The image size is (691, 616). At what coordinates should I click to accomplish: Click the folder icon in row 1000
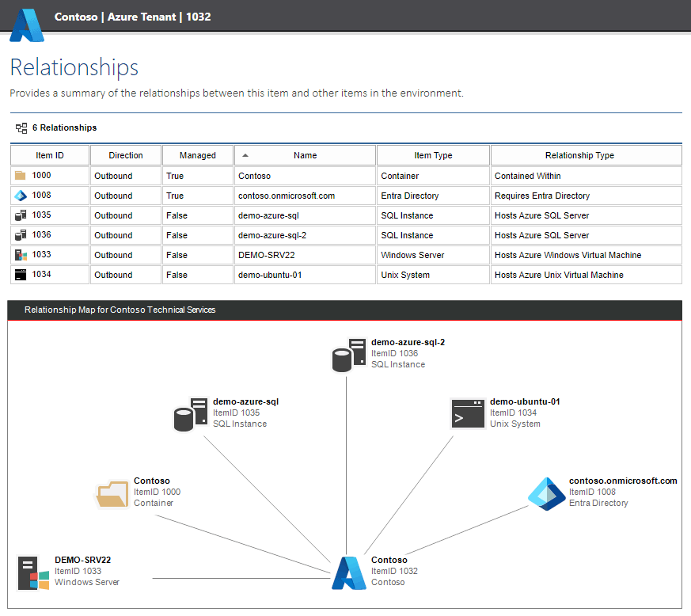(x=21, y=176)
